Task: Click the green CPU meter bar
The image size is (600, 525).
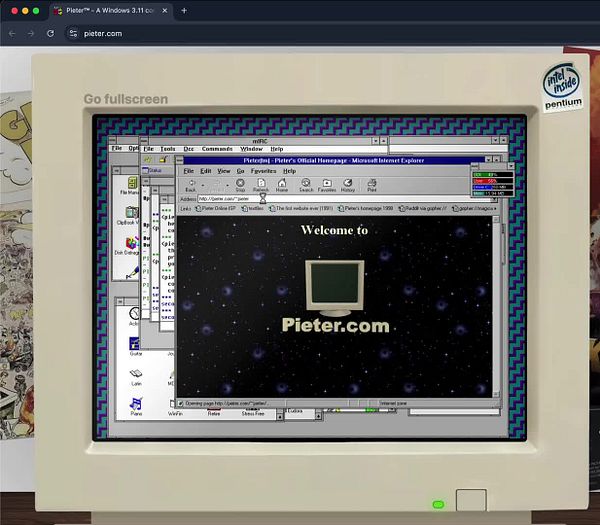Action: click(493, 175)
